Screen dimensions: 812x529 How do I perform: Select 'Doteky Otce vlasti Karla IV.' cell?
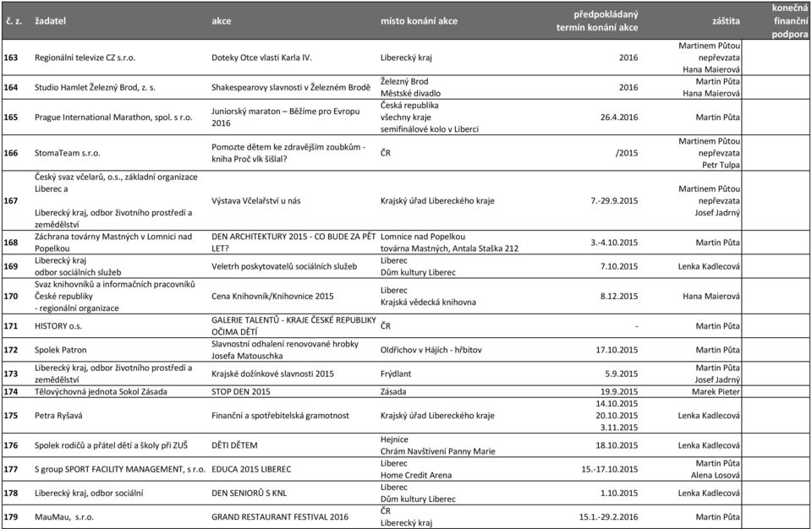pyautogui.click(x=261, y=57)
